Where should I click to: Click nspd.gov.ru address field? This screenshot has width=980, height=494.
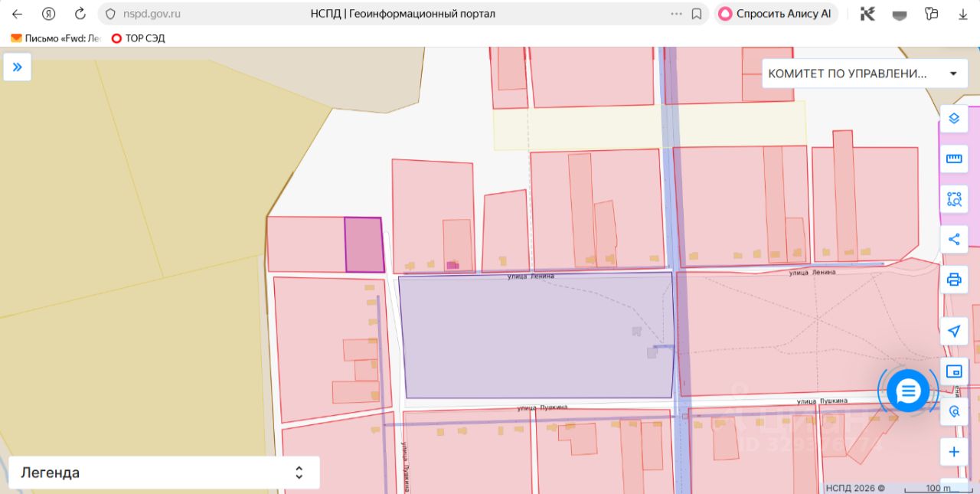(x=152, y=14)
